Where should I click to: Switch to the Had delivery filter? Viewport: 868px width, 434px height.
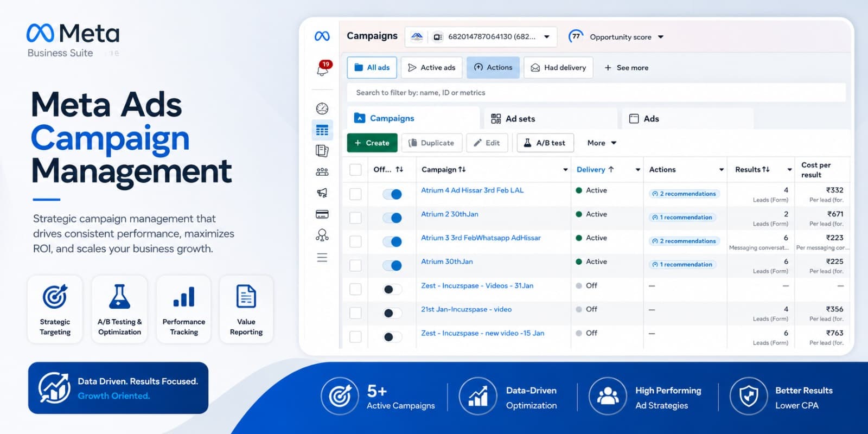coord(558,68)
